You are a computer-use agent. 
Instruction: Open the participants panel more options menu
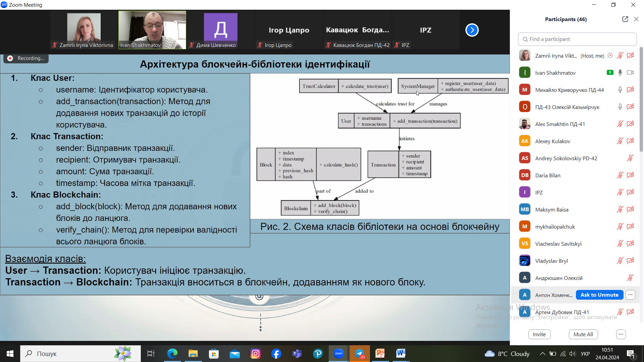point(621,334)
